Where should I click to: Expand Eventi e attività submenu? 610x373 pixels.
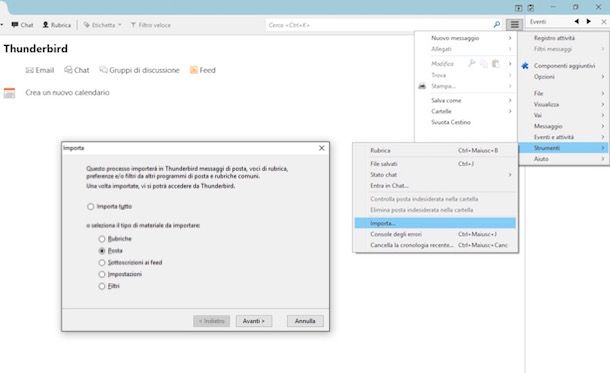564,137
